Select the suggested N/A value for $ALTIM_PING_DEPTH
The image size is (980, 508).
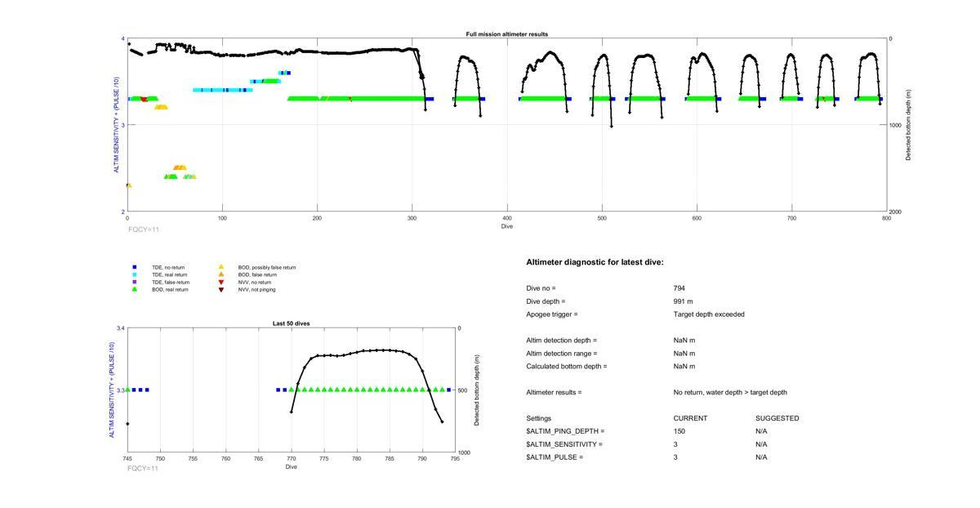point(761,431)
